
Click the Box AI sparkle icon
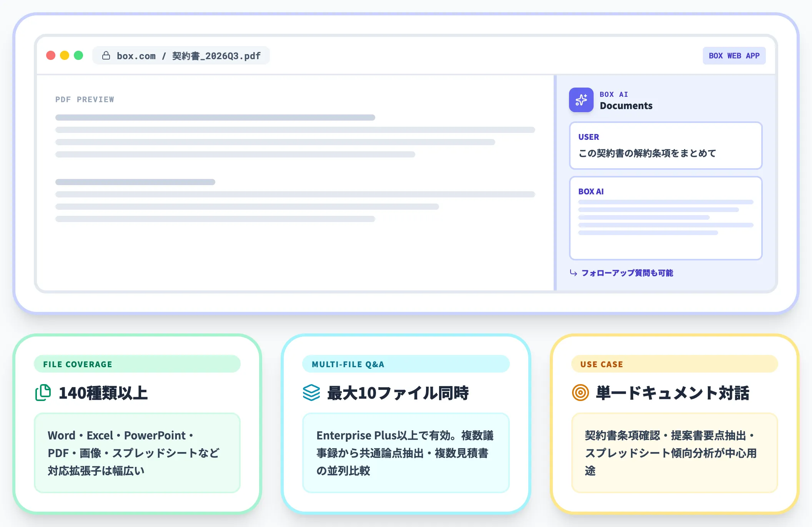tap(581, 100)
